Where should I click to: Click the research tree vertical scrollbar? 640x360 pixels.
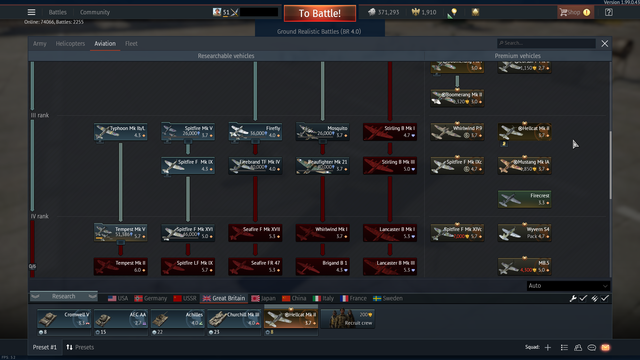[x=611, y=165]
